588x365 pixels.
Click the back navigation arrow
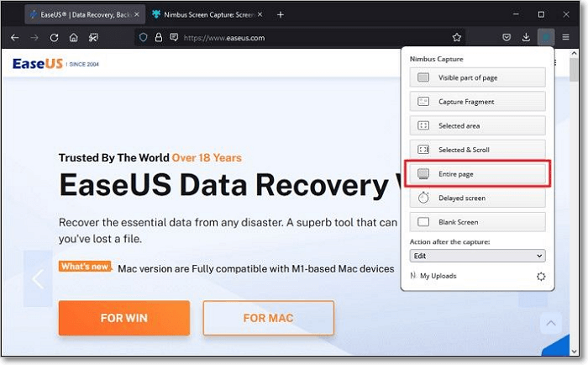tap(15, 37)
